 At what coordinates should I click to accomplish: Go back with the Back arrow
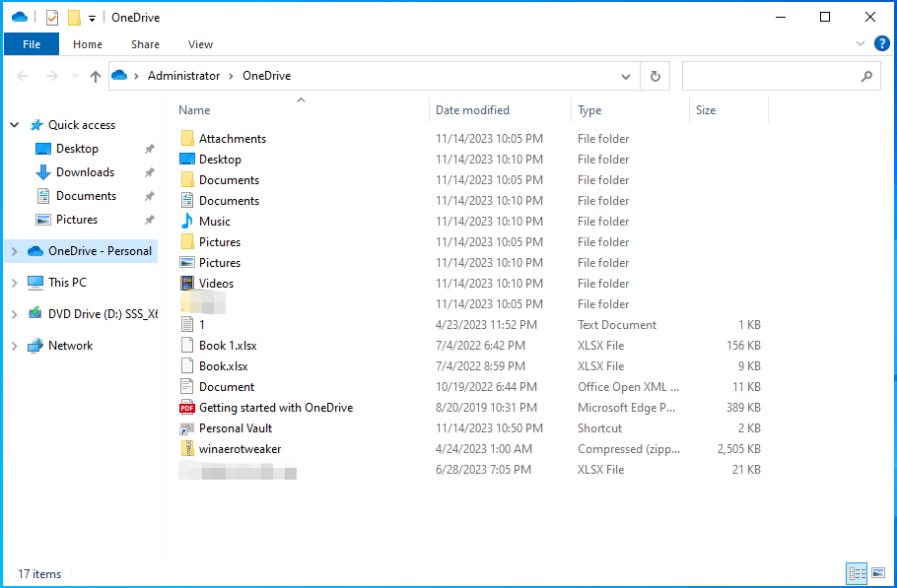(x=23, y=76)
